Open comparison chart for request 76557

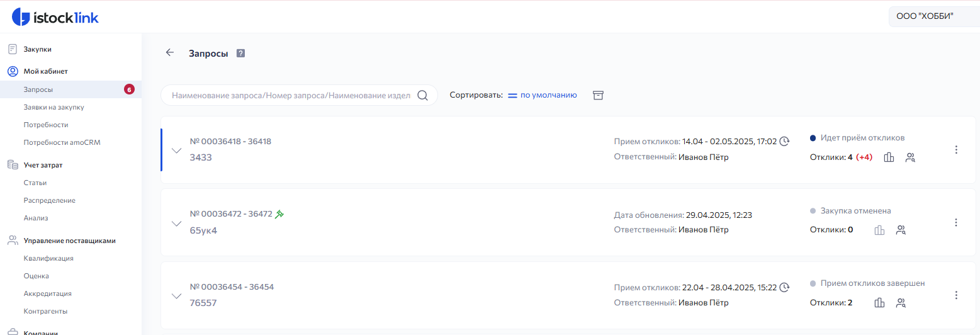[x=879, y=303]
